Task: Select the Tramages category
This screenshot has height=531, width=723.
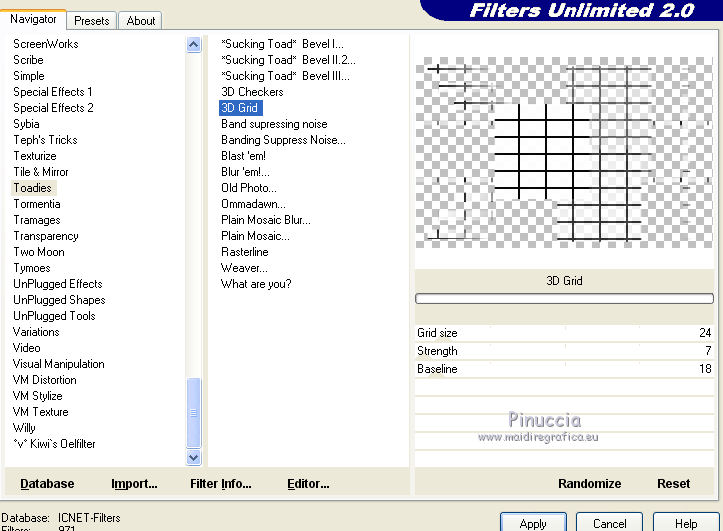Action: [x=36, y=220]
